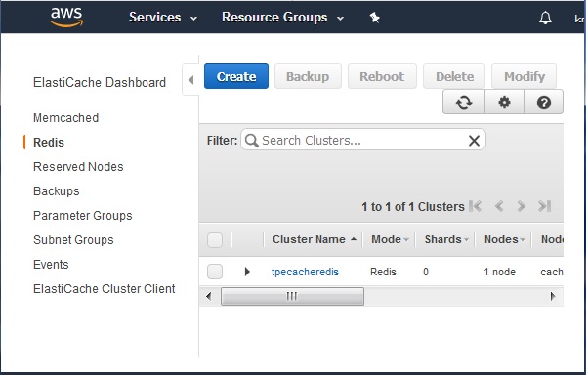Open Parameter Groups in sidebar
The height and width of the screenshot is (379, 588).
click(x=83, y=216)
